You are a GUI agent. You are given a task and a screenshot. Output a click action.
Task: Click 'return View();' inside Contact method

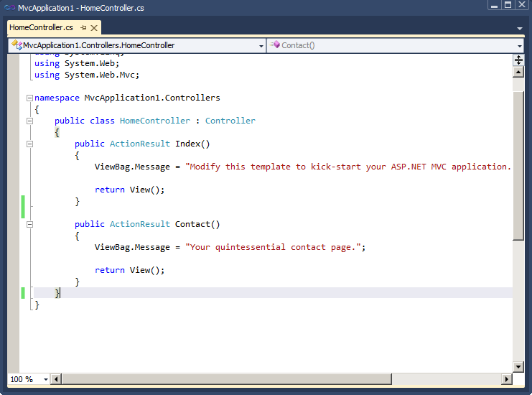[130, 270]
